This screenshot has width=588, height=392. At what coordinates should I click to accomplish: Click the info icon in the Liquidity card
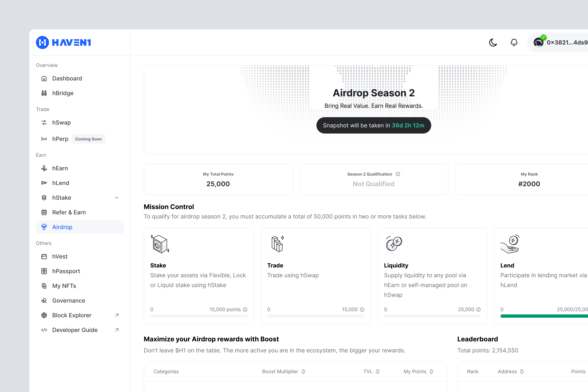click(x=479, y=310)
